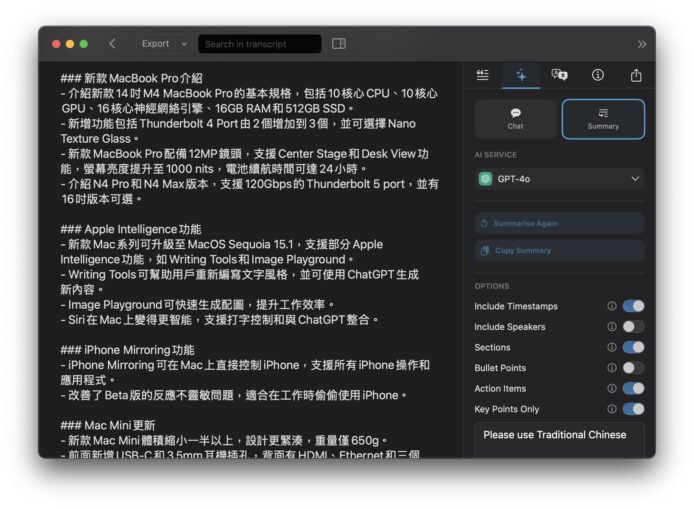
Task: Open the info inspector icon
Action: tap(597, 75)
